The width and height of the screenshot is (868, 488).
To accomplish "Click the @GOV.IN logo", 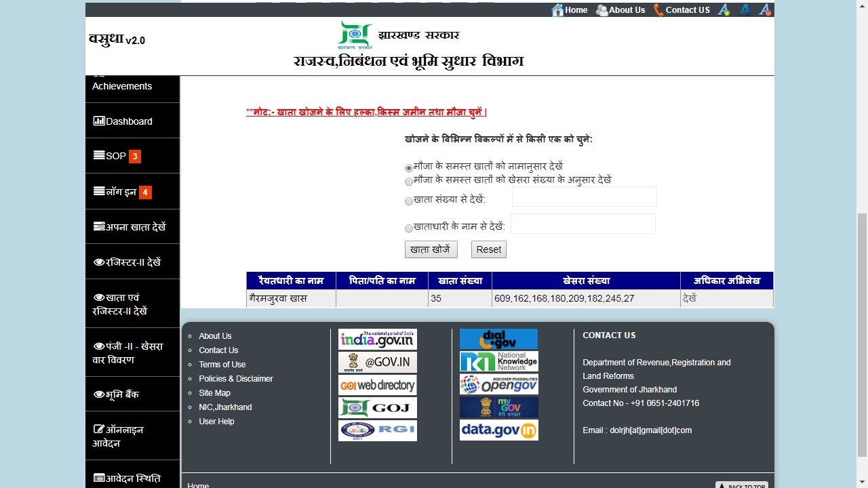I will click(378, 362).
